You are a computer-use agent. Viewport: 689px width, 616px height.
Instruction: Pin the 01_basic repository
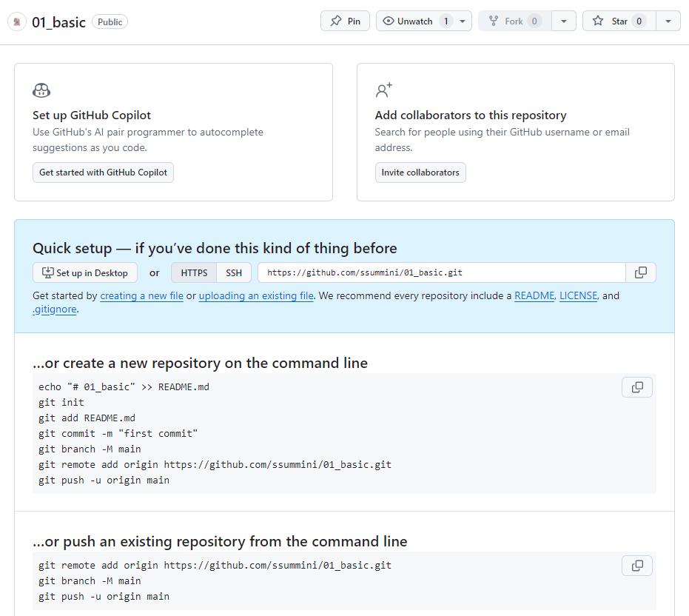pyautogui.click(x=345, y=21)
